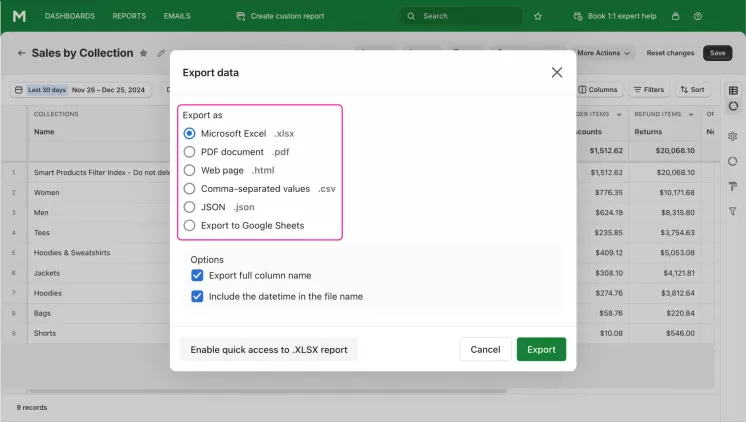This screenshot has width=746, height=422.
Task: Click the Bags collection row
Action: (42, 313)
